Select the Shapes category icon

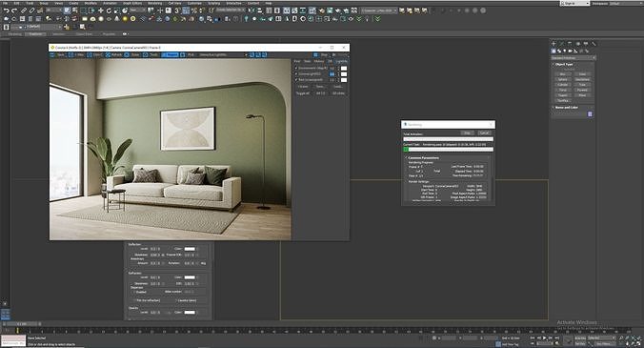559,51
